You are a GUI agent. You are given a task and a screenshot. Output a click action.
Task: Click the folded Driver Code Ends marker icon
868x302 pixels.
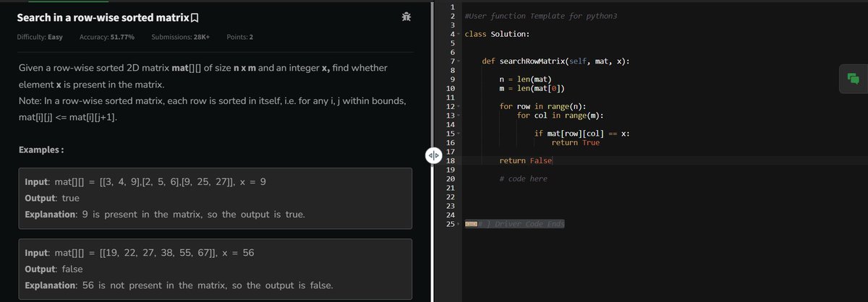(x=471, y=223)
